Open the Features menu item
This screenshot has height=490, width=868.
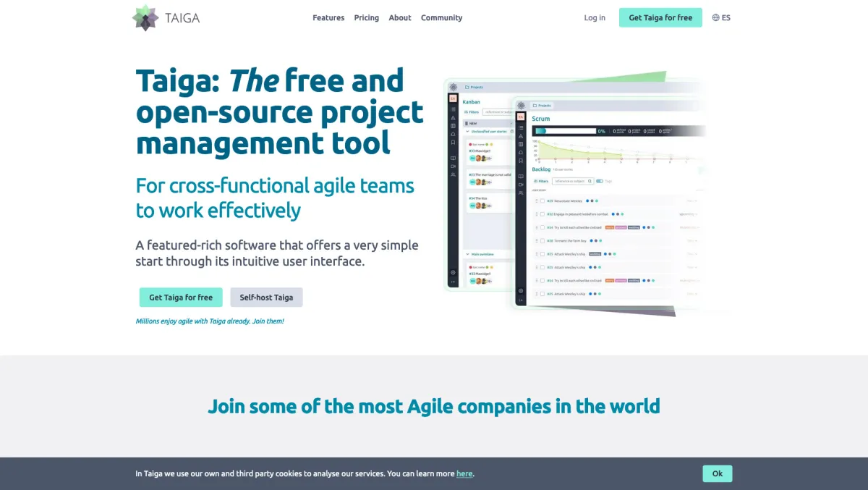click(x=328, y=17)
